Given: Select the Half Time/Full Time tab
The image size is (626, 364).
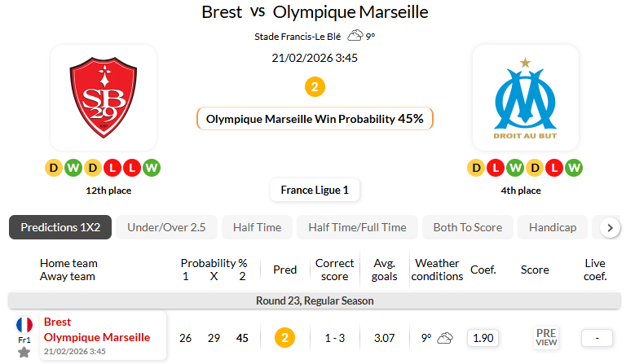Looking at the screenshot, I should tap(357, 227).
